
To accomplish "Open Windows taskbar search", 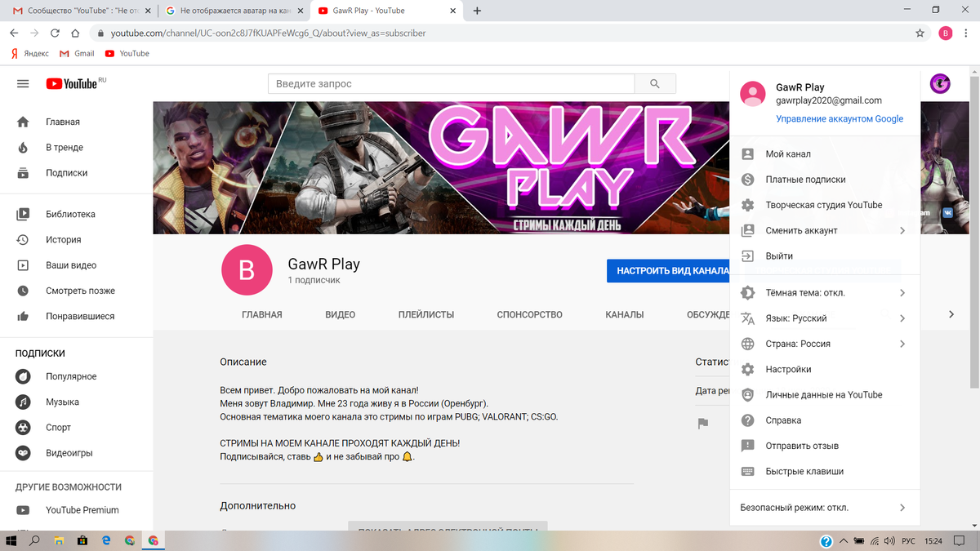I will point(35,540).
